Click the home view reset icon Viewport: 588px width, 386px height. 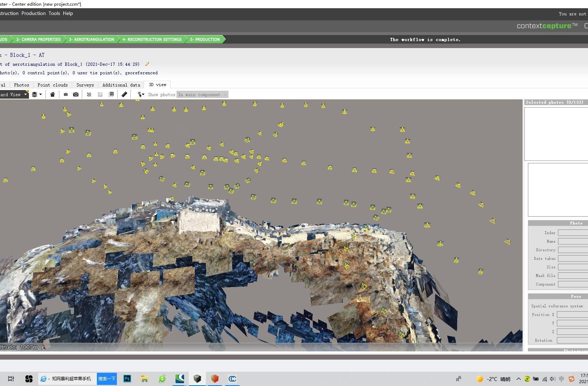tap(53, 94)
